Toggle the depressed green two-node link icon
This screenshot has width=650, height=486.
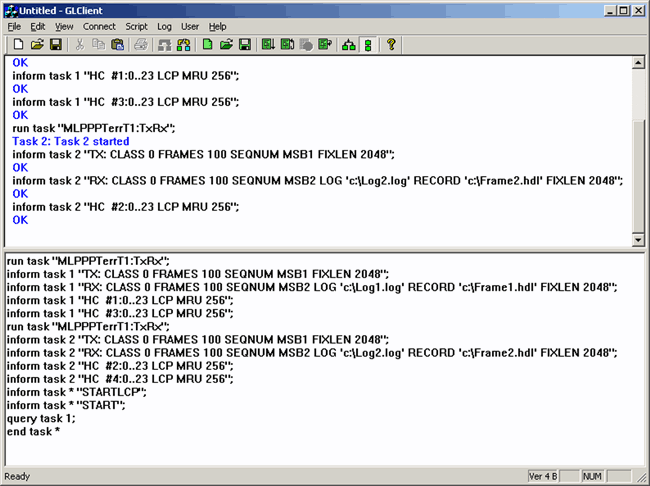click(x=368, y=44)
